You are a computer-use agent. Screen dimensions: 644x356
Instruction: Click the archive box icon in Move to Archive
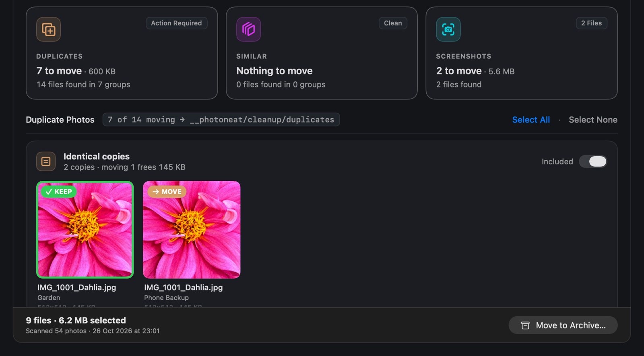[x=525, y=325]
